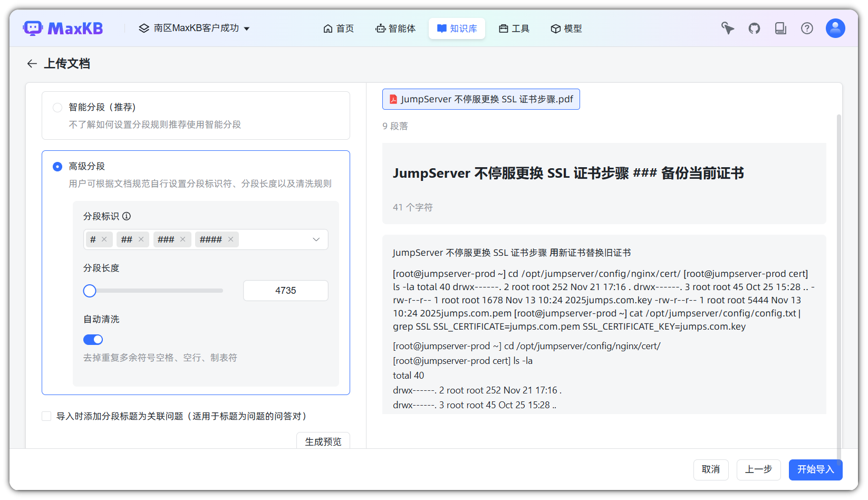Open the GitHub repository icon
The height and width of the screenshot is (500, 868).
click(754, 28)
